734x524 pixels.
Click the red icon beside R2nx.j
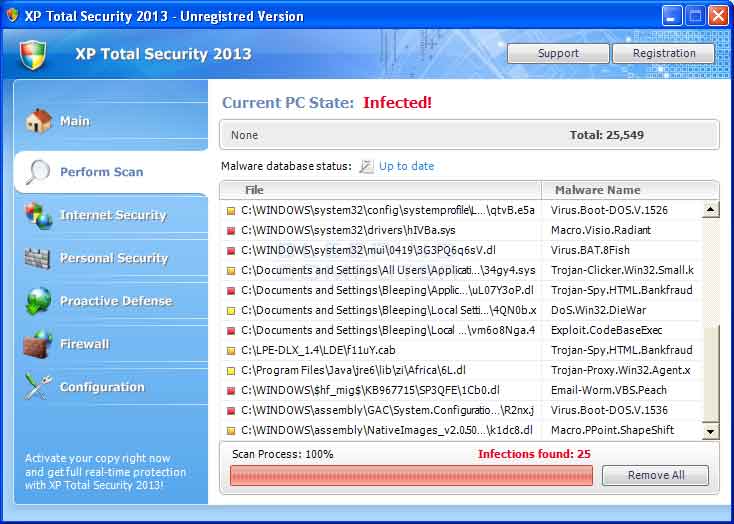pos(230,411)
